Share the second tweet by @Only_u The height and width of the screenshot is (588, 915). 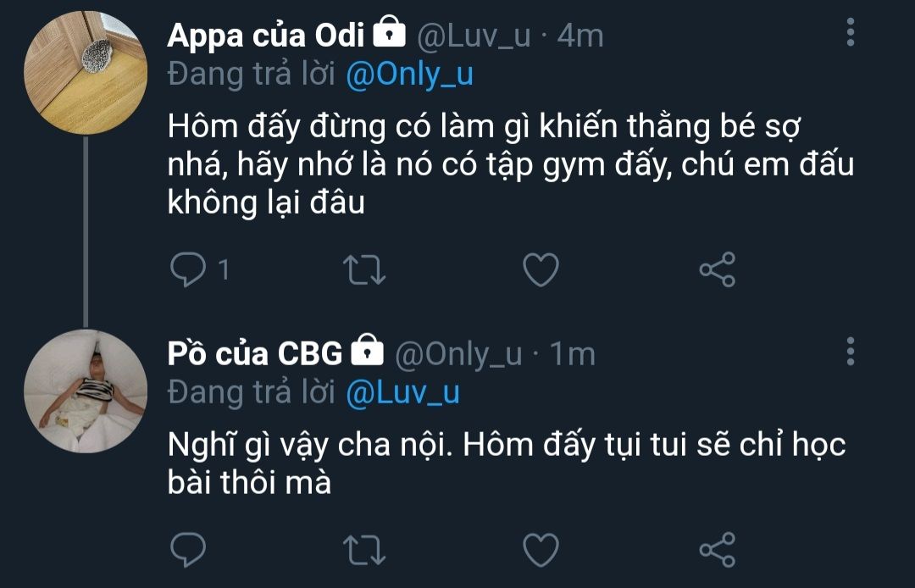click(717, 549)
